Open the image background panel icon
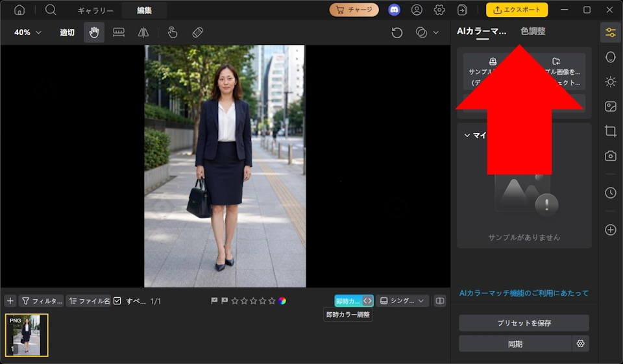The width and height of the screenshot is (623, 364). 611,106
